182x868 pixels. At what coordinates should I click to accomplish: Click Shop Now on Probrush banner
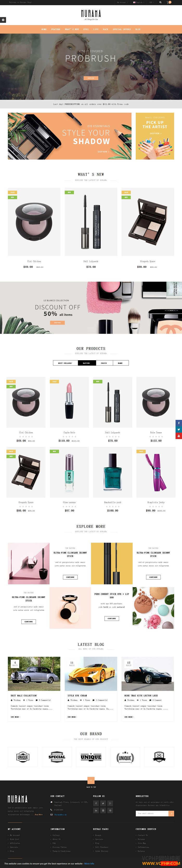[x=91, y=78]
